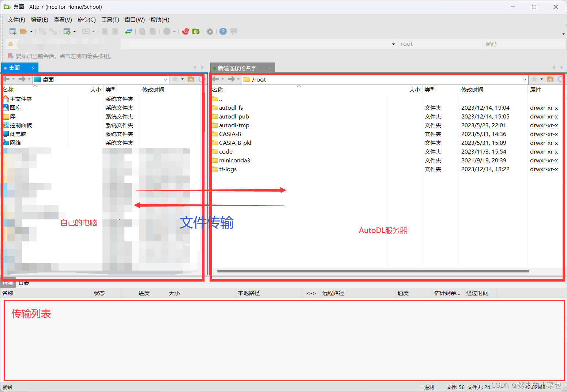Open the 命令(C) menu
This screenshot has height=392, width=567.
(87, 20)
